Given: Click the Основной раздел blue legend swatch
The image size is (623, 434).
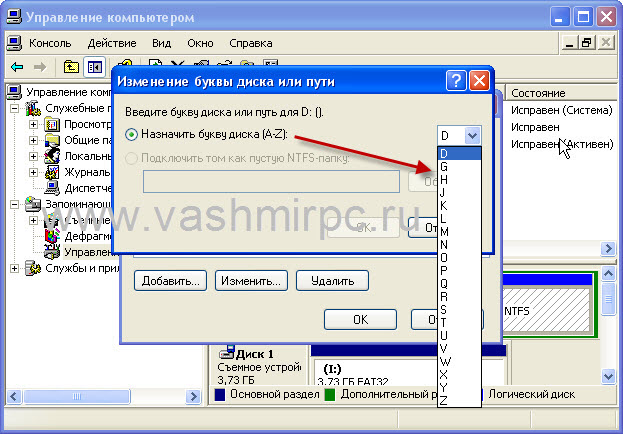Looking at the screenshot, I should [220, 396].
